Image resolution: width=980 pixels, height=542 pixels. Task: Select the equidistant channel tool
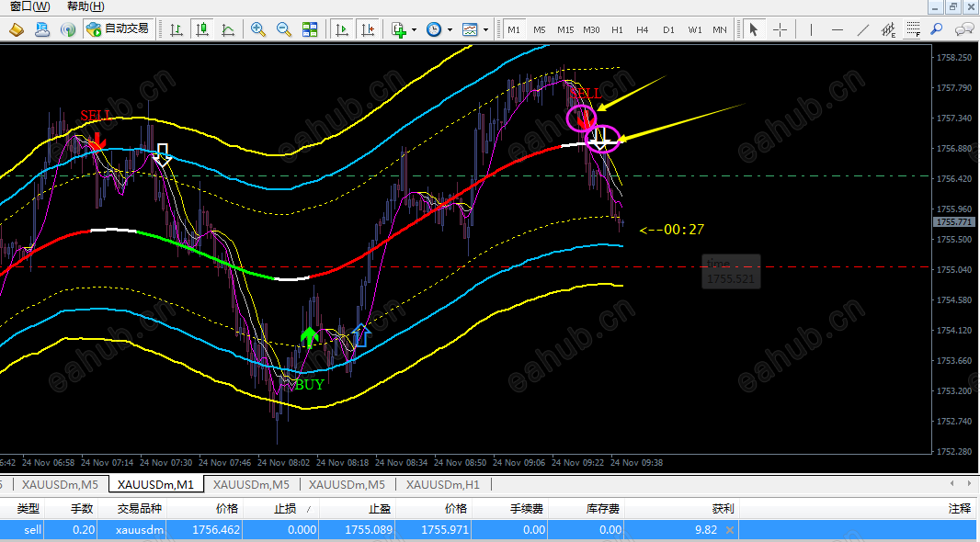888,29
